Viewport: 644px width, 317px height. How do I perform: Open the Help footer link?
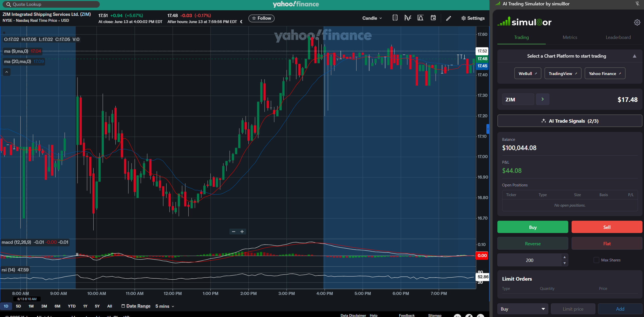[374, 315]
